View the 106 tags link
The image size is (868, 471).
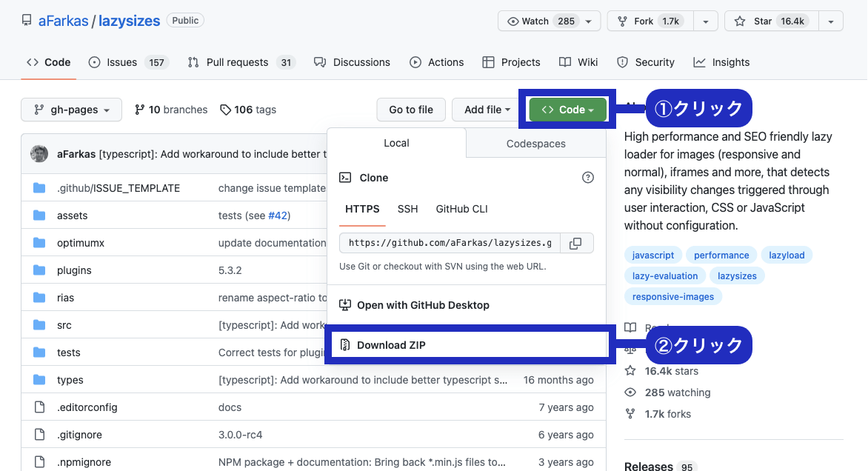pyautogui.click(x=248, y=110)
